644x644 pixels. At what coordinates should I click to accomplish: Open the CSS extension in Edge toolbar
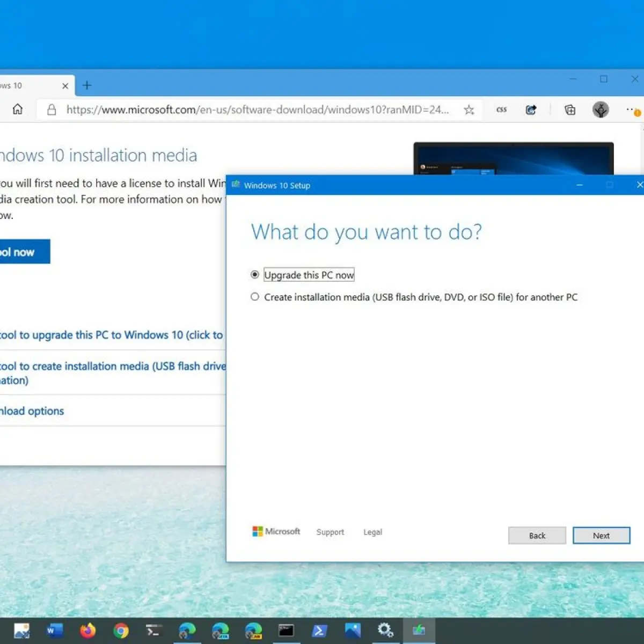(501, 110)
